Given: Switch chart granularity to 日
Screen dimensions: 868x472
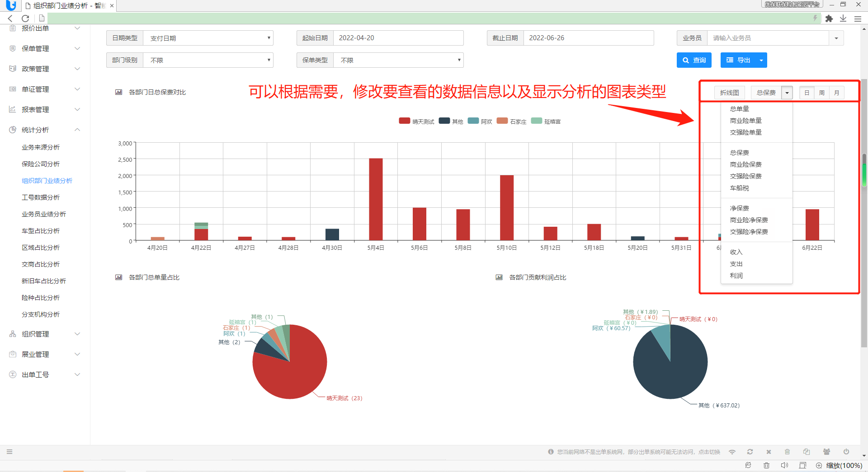Looking at the screenshot, I should tap(807, 93).
